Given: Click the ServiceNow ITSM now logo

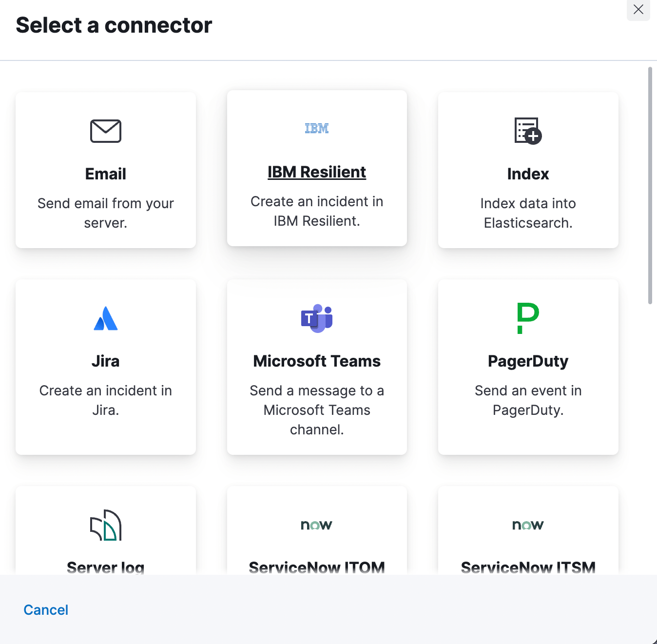Looking at the screenshot, I should pyautogui.click(x=528, y=525).
